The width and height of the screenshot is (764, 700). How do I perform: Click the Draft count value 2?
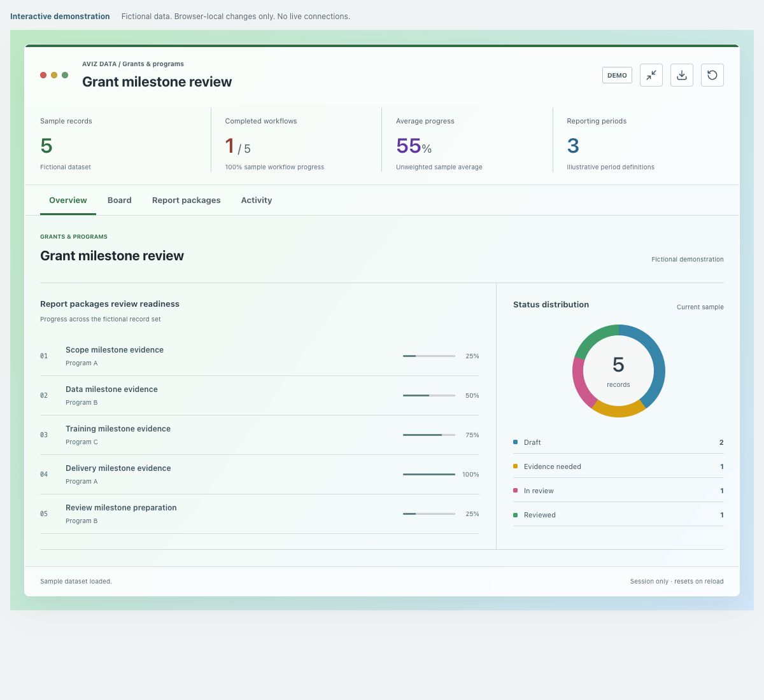click(721, 442)
